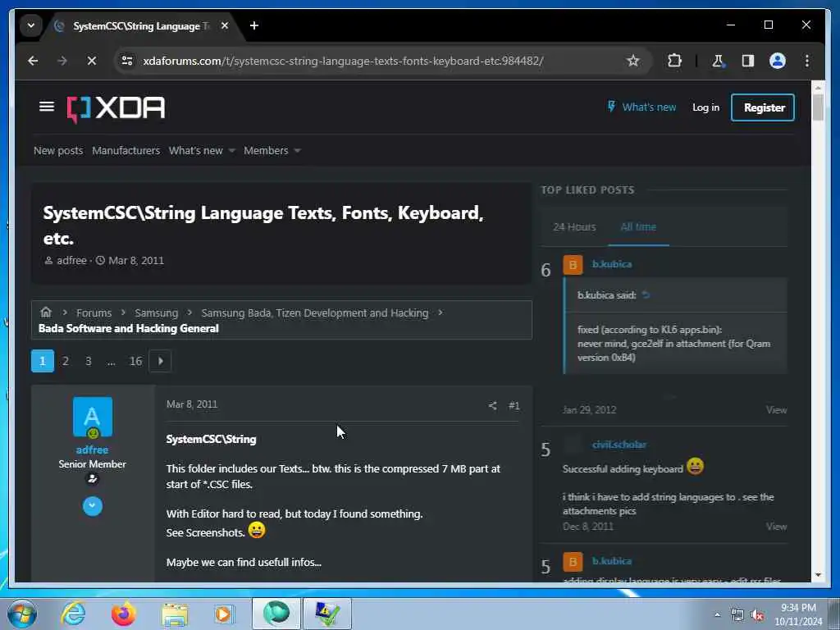Open Windows Media Player on taskbar
The height and width of the screenshot is (630, 840).
(224, 614)
